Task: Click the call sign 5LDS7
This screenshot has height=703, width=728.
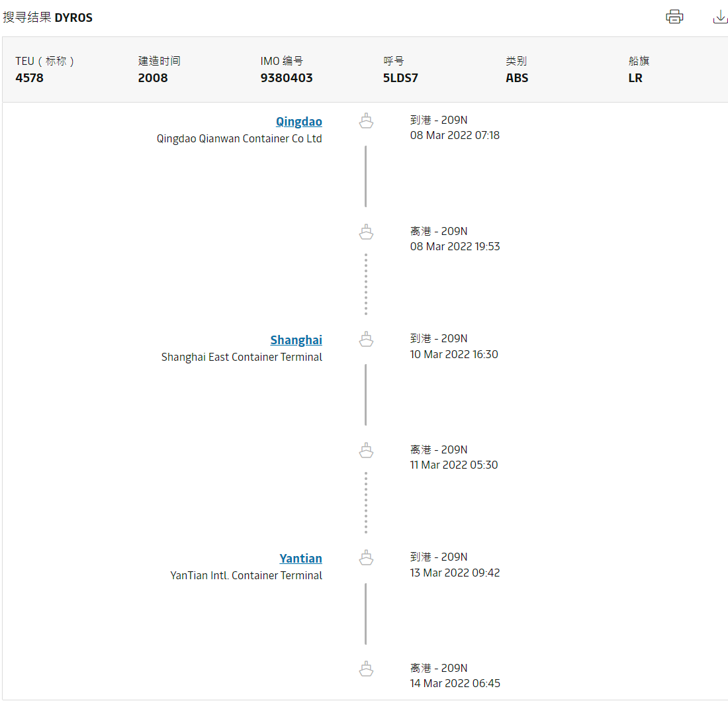Action: click(x=400, y=77)
